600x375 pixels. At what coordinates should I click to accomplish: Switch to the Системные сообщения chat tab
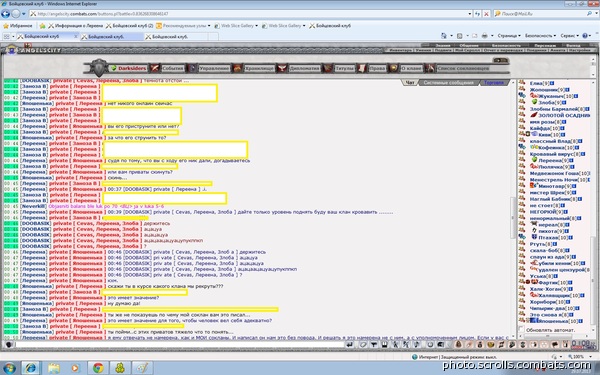pyautogui.click(x=448, y=83)
